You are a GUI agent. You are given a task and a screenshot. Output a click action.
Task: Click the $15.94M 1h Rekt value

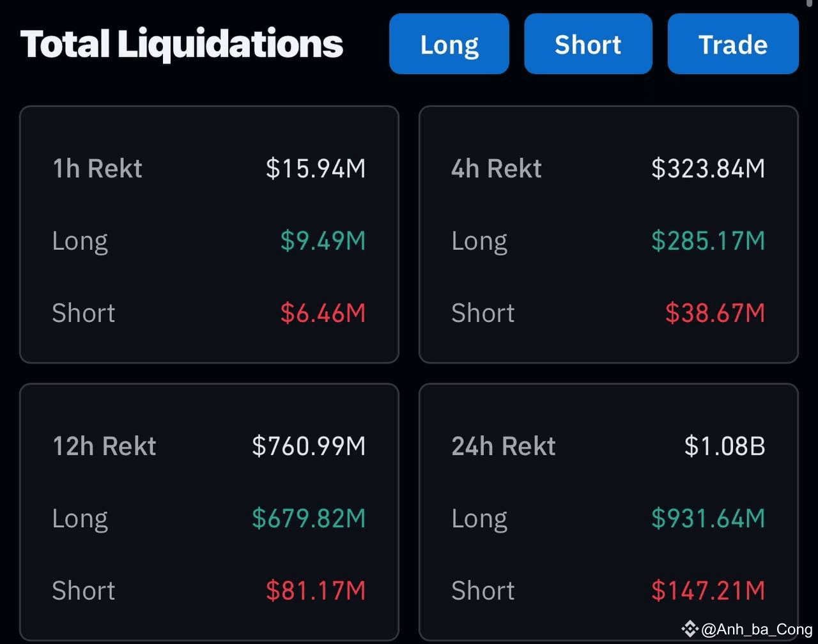[316, 168]
